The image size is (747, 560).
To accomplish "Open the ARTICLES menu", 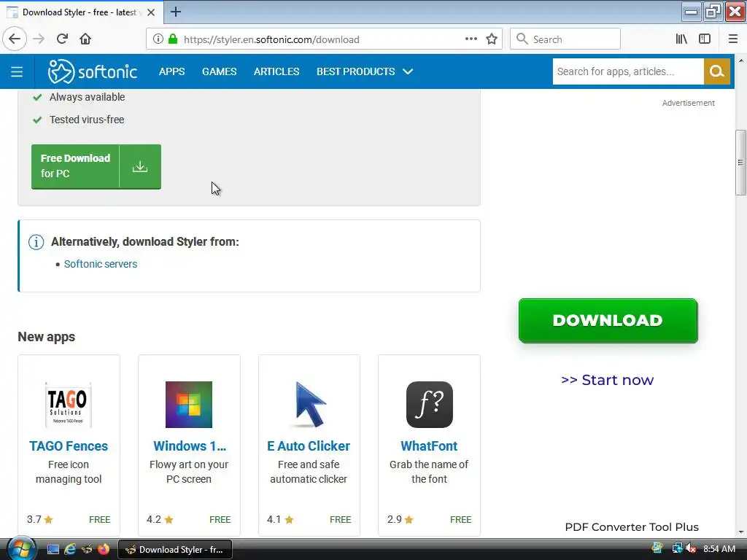I will (x=276, y=71).
